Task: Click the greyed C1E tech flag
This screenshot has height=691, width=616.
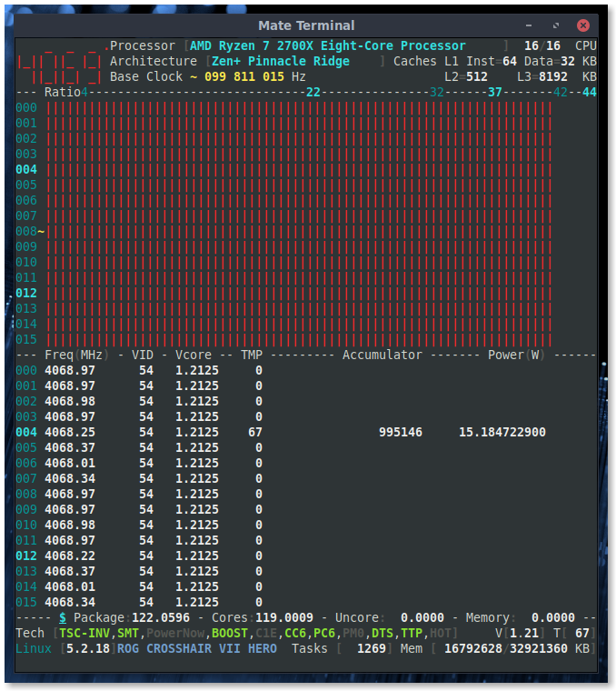Action: click(266, 634)
